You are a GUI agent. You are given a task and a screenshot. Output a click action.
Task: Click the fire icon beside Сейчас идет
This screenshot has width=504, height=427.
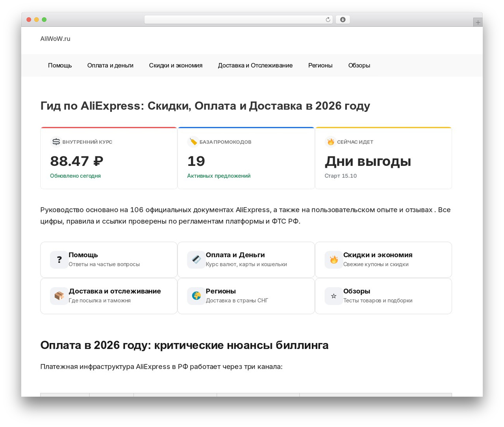pyautogui.click(x=330, y=142)
